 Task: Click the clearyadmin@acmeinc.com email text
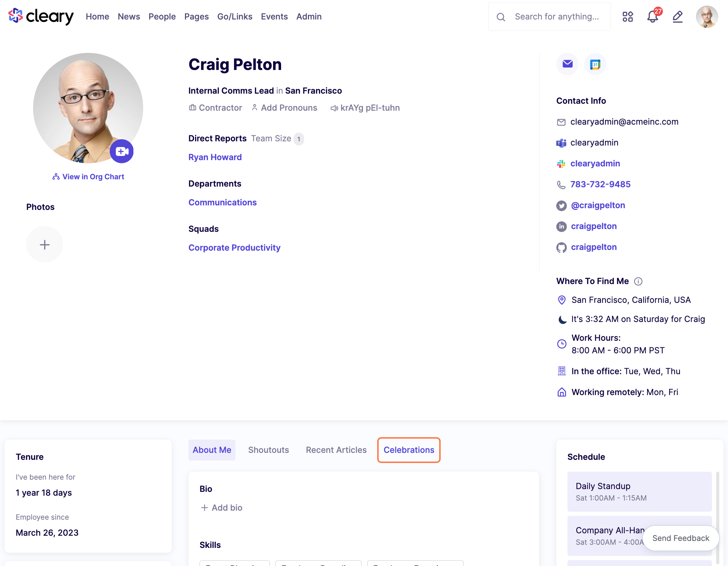coord(625,122)
